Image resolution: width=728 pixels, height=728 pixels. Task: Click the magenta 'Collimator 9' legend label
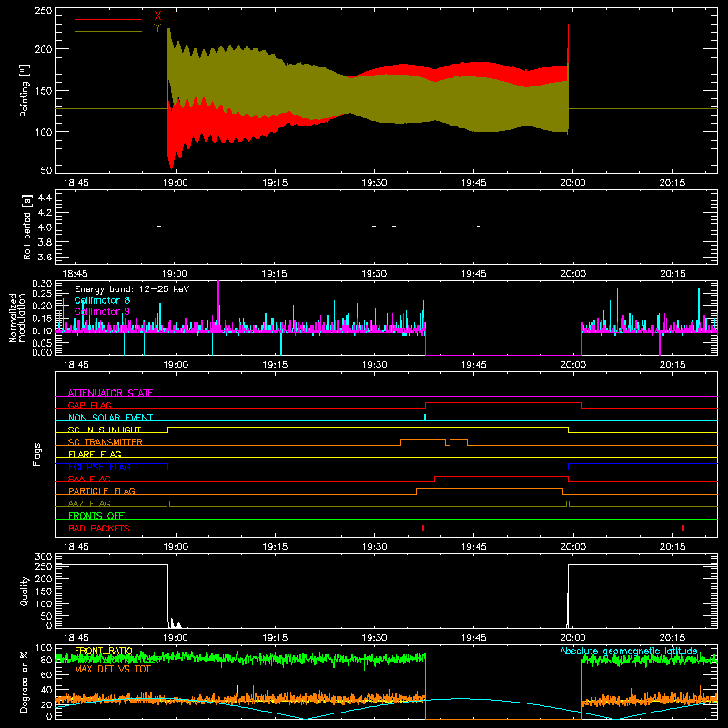pos(102,311)
